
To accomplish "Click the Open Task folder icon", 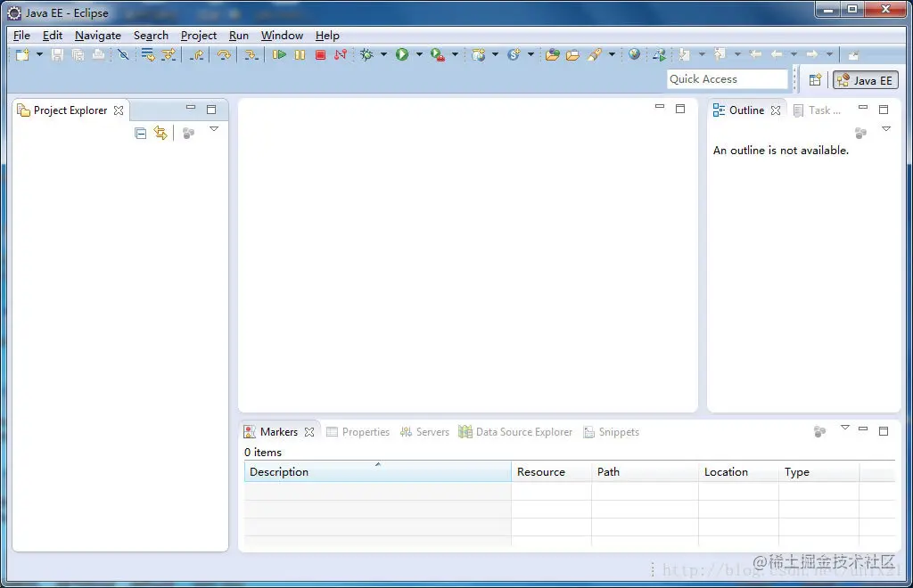I will (x=573, y=54).
